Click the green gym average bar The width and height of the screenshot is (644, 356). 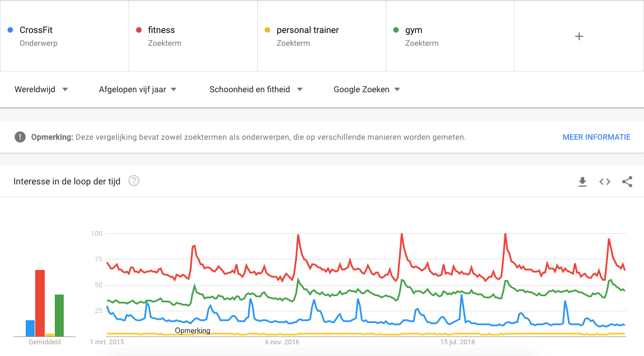pyautogui.click(x=59, y=315)
